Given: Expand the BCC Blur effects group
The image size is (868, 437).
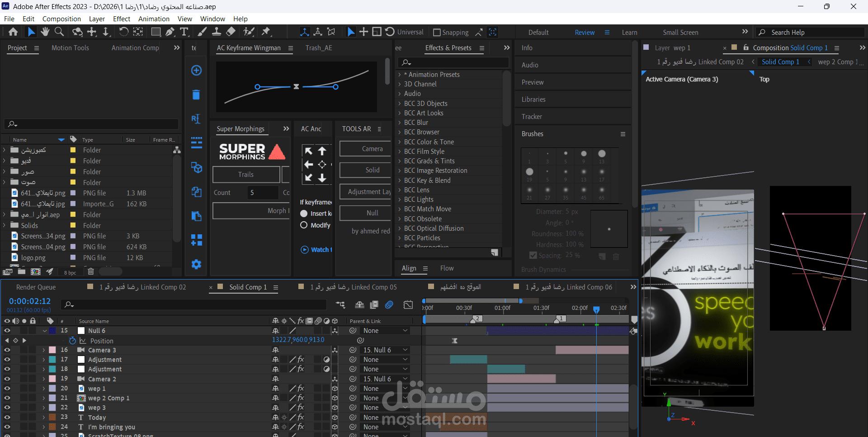Looking at the screenshot, I should 400,123.
